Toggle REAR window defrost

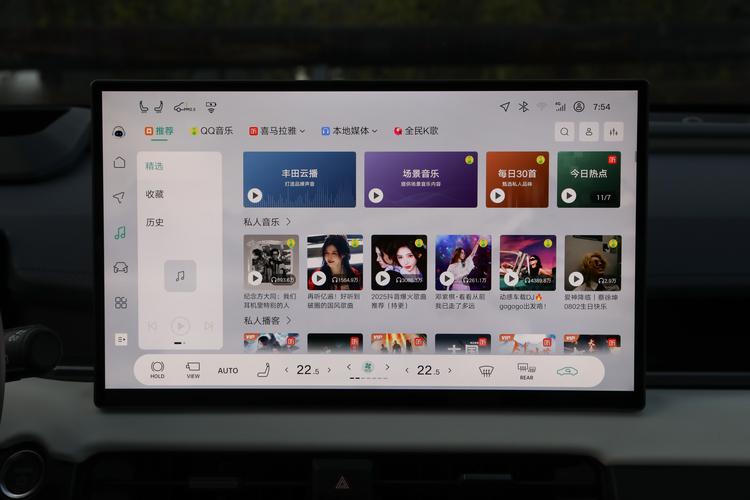click(526, 371)
